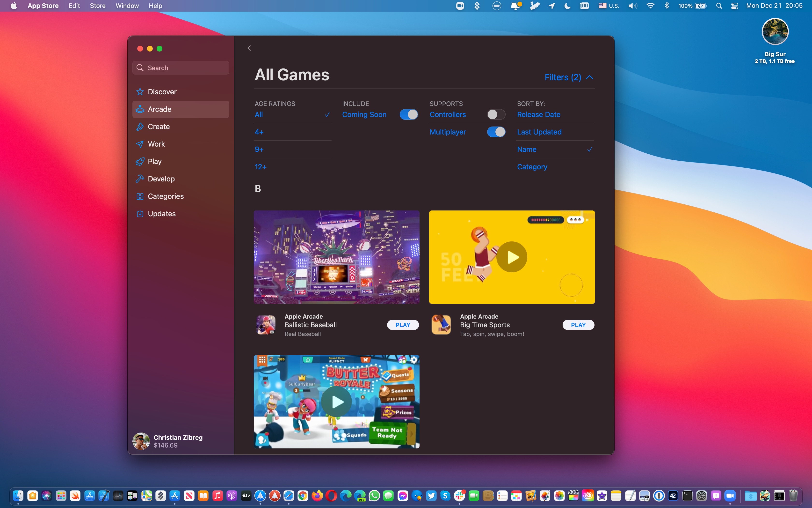Open Finder from the Dock
The width and height of the screenshot is (812, 508).
[18, 496]
